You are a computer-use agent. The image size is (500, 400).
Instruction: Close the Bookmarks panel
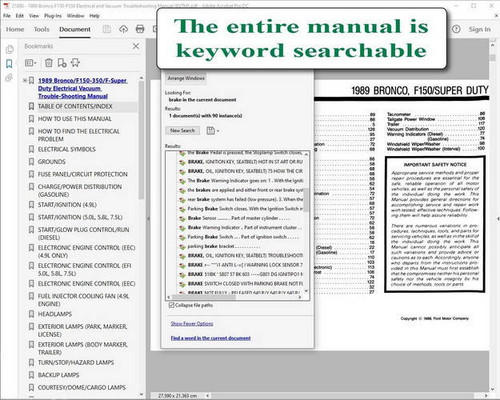point(136,46)
